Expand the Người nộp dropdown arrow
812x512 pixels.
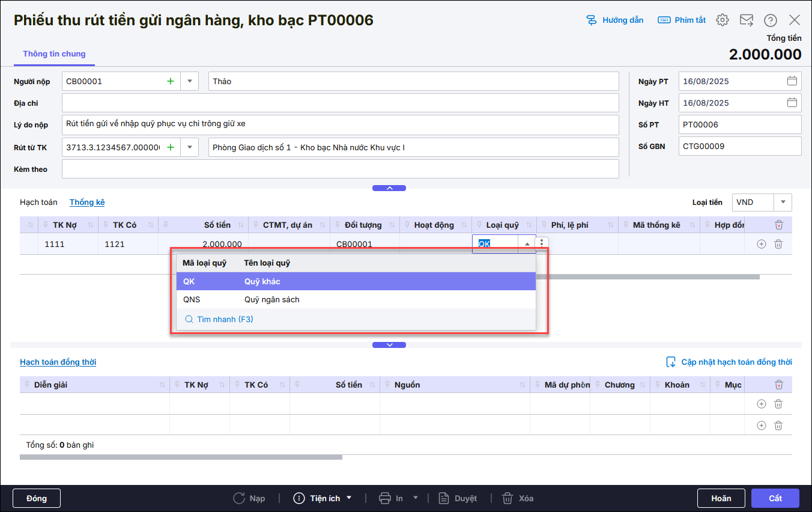tap(190, 81)
